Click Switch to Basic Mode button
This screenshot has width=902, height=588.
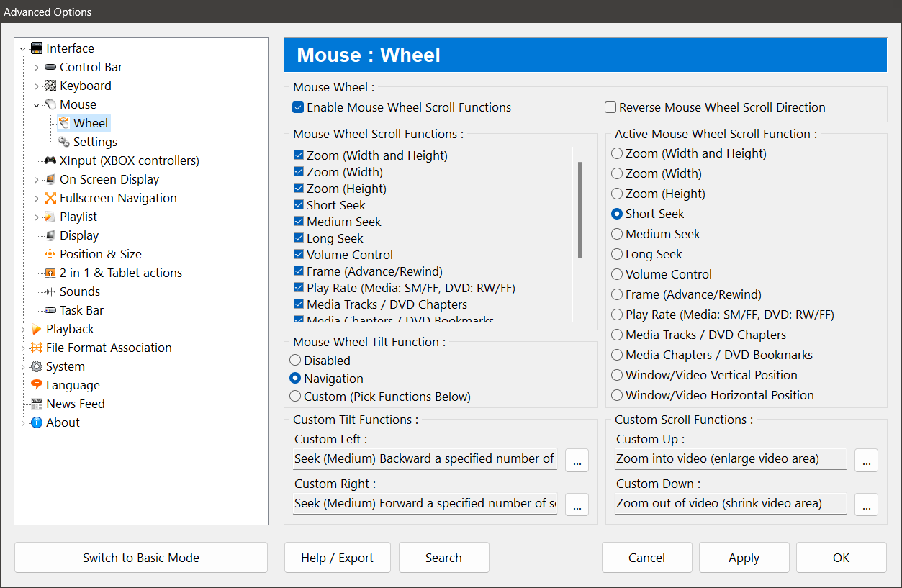(141, 558)
